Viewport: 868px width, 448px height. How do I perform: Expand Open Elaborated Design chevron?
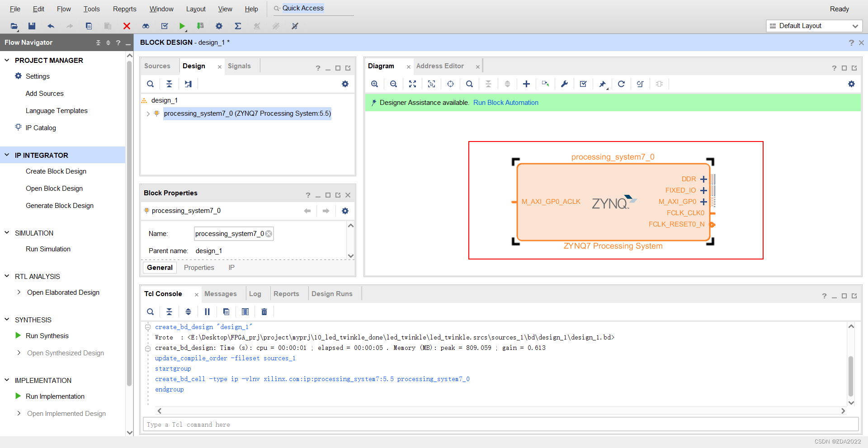[x=19, y=292]
